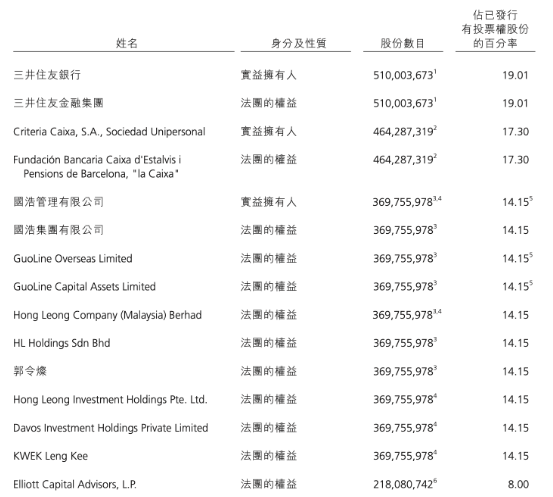The image size is (553, 497).
Task: Click 法團的權益 in KWEK Leng Kee row
Action: pyautogui.click(x=269, y=456)
